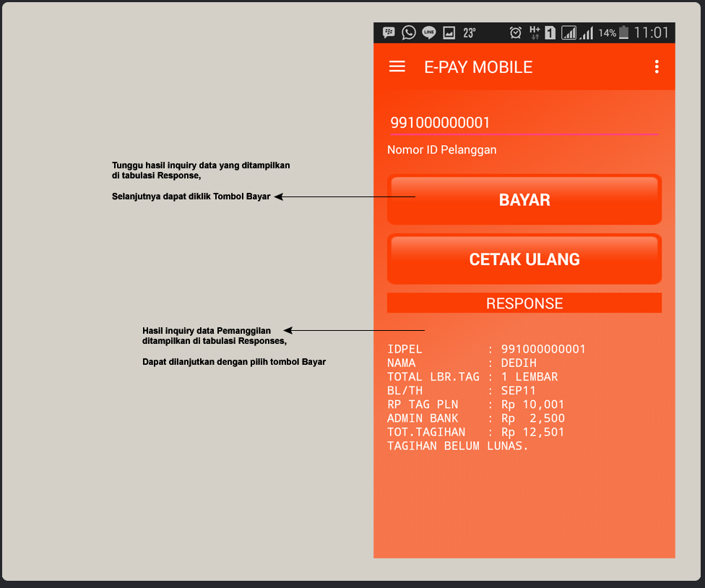Click the BL/TH SEP11 line
Screen dimensions: 705x588
tap(462, 391)
